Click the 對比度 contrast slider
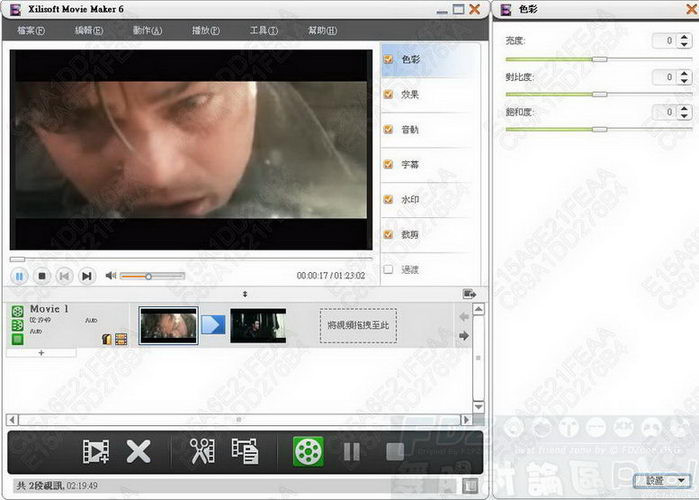The image size is (699, 500). [x=599, y=94]
